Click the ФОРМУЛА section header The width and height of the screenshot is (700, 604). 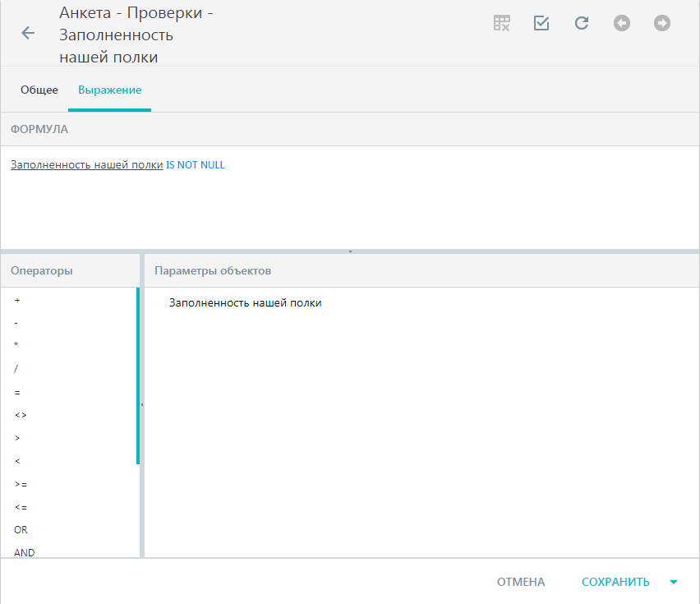[350, 129]
